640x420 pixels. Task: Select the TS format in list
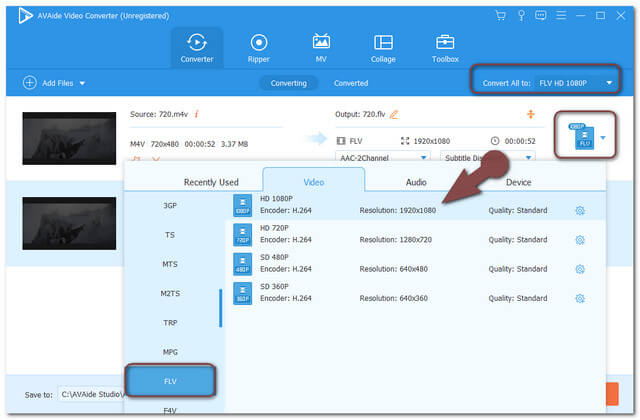point(170,235)
